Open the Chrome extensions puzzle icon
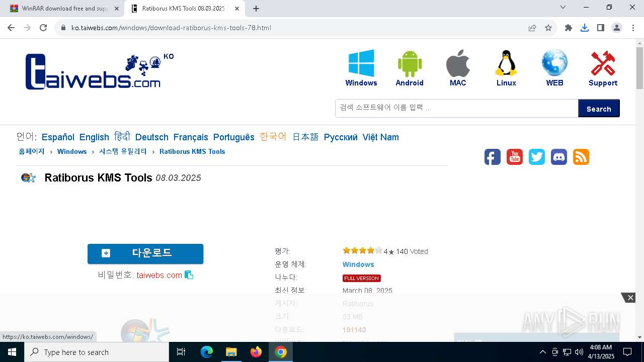644x362 pixels. (569, 28)
